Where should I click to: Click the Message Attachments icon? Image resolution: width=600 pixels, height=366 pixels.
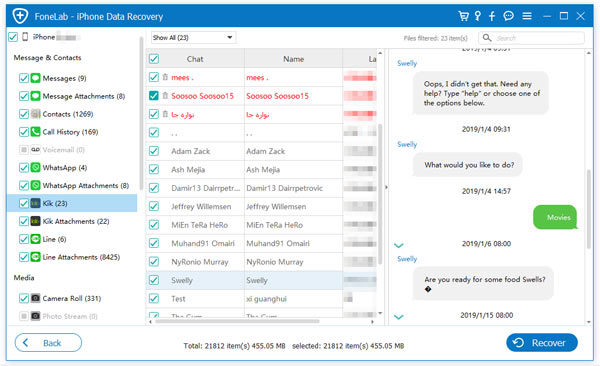36,96
